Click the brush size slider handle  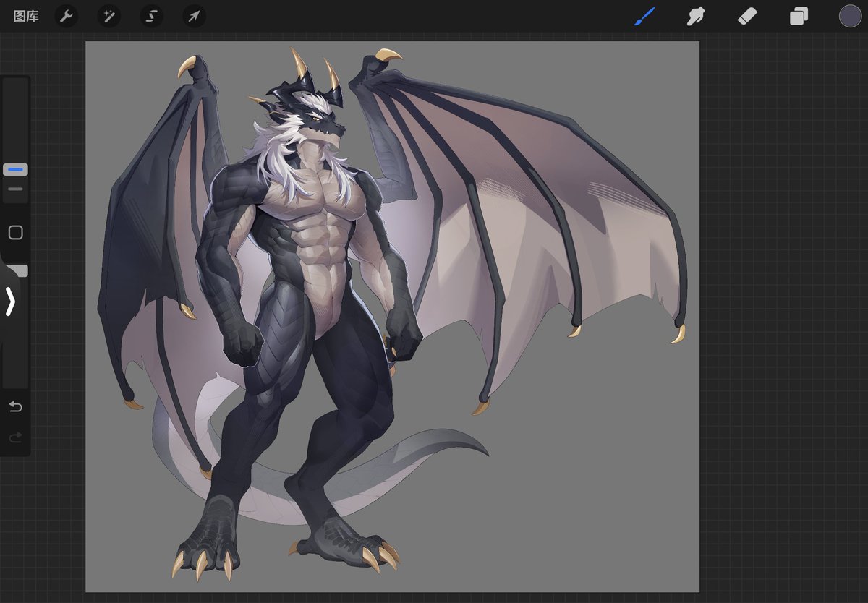(x=15, y=170)
